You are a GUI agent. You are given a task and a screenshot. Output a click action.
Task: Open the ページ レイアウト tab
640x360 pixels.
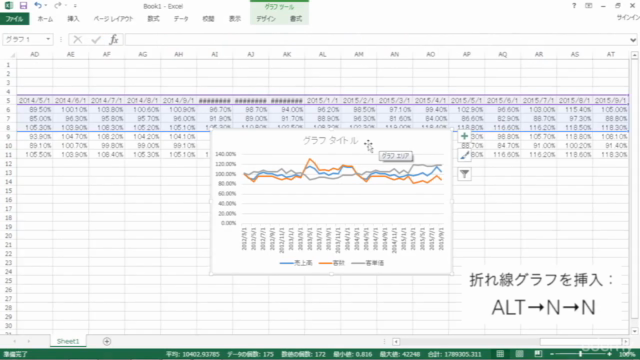(x=113, y=19)
